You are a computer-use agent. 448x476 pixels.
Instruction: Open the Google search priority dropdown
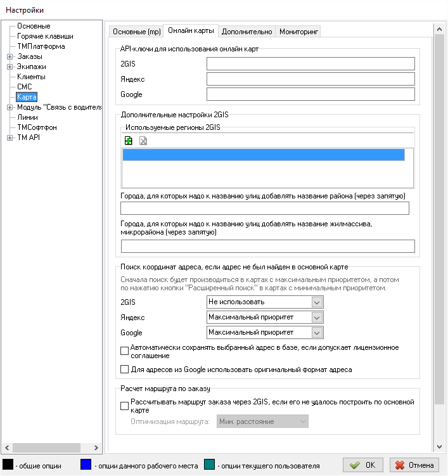click(317, 333)
